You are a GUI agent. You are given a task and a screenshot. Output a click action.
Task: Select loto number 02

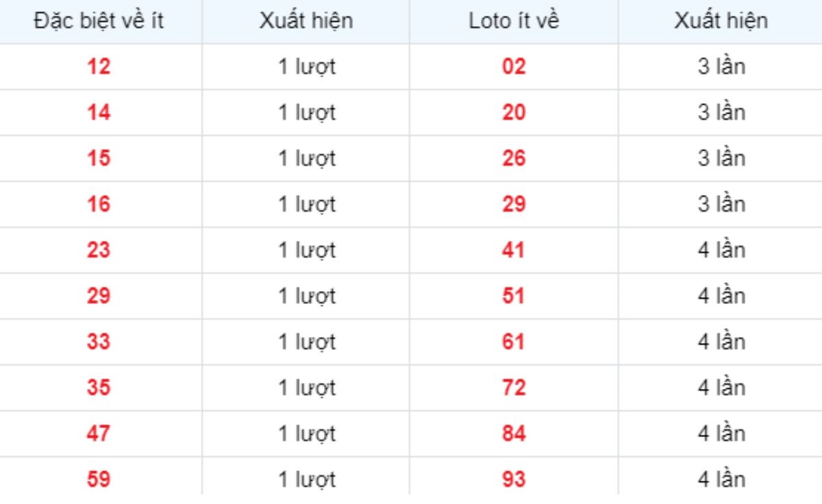(514, 67)
